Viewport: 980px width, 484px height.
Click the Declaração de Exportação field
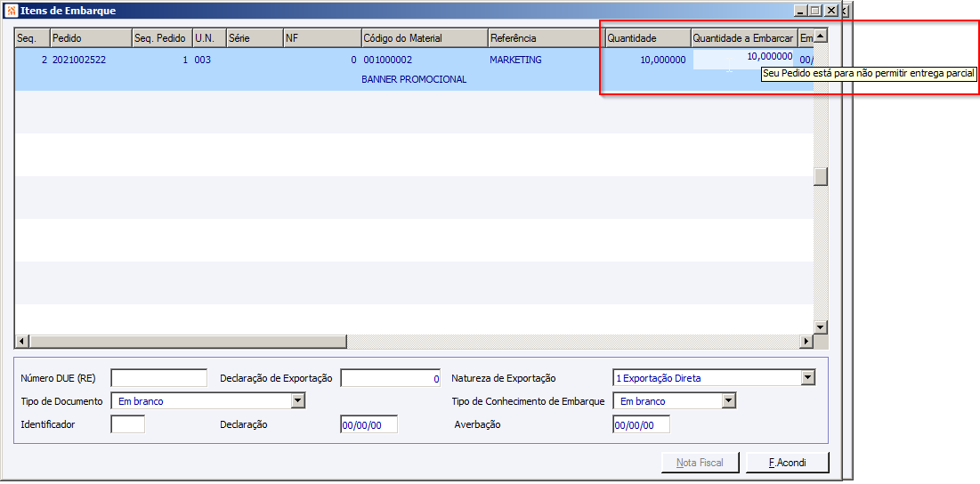click(392, 378)
